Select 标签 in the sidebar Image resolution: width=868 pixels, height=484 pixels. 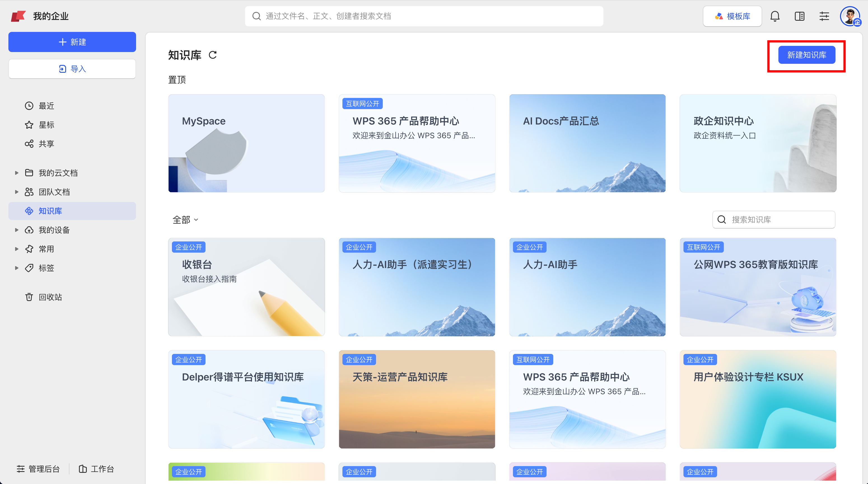pos(72,268)
